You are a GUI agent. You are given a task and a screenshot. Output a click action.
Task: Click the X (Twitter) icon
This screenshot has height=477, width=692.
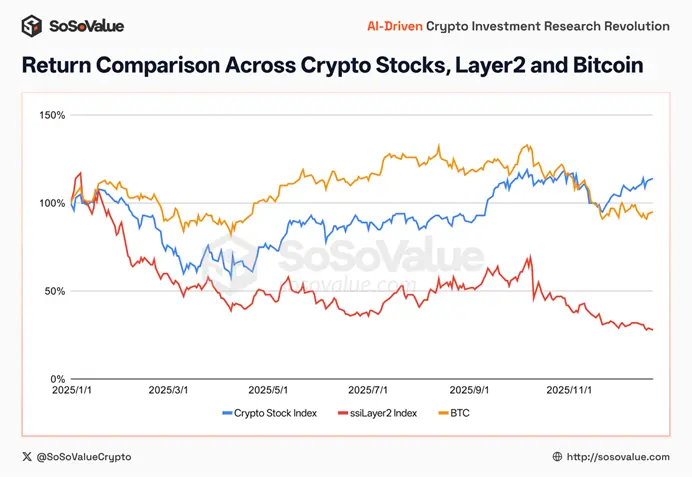click(26, 456)
